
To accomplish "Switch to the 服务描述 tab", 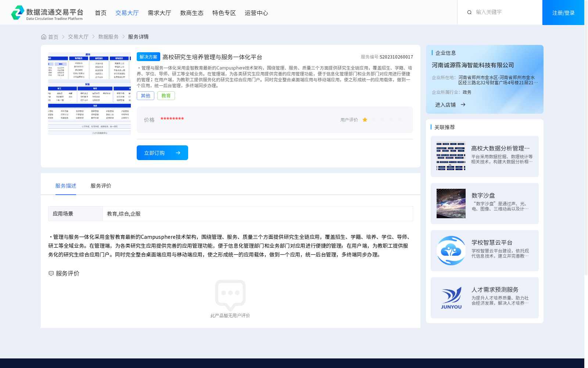I will coord(66,186).
